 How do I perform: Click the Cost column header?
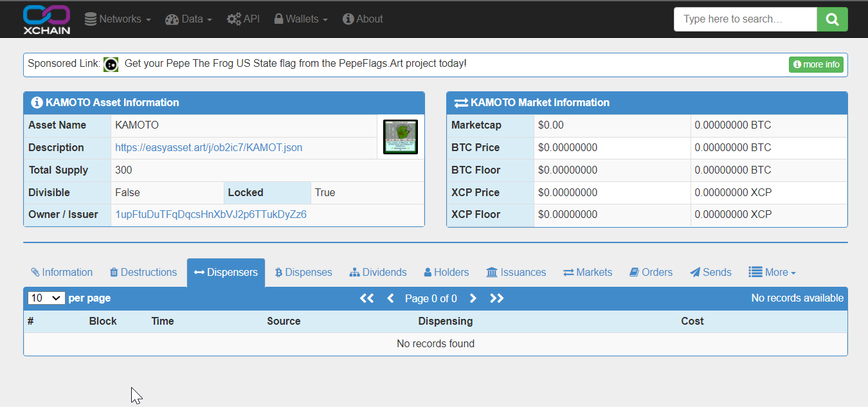pyautogui.click(x=692, y=321)
